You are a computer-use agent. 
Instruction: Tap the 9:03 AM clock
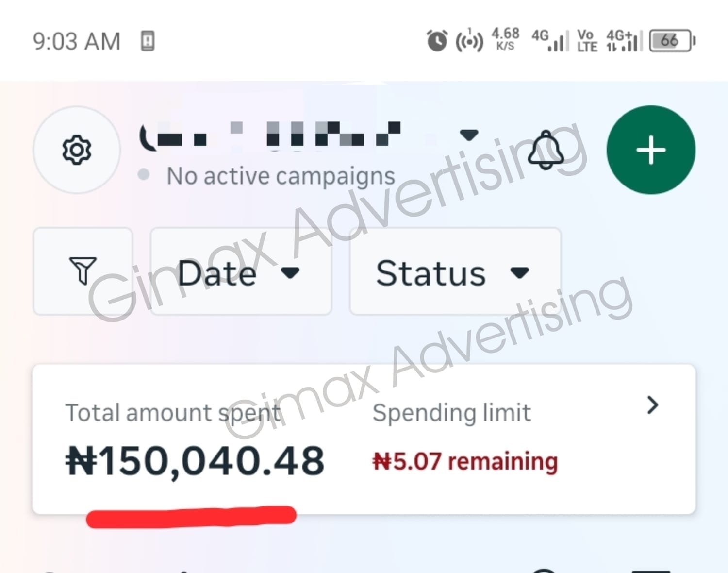[76, 41]
